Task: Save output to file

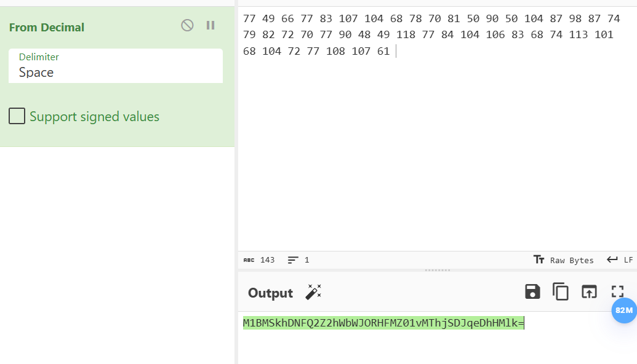Action: 532,292
